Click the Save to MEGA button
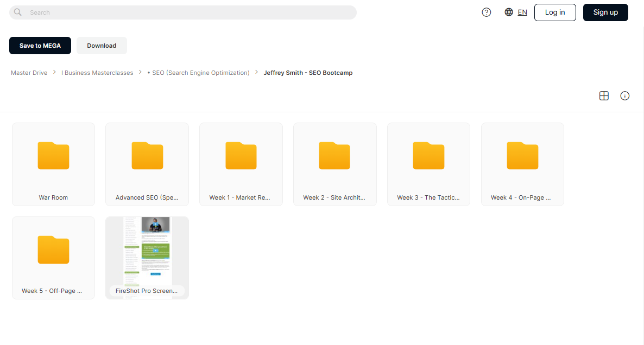This screenshot has height=345, width=644. pos(40,46)
